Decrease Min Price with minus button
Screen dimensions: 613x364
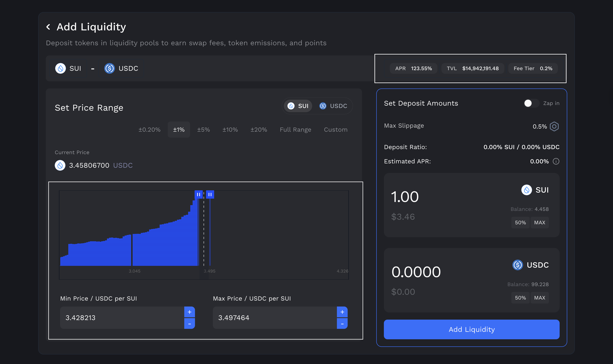(x=189, y=324)
